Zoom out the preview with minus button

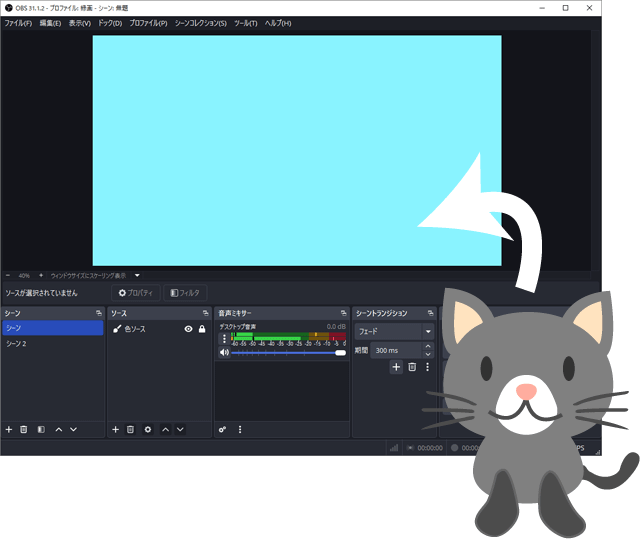(8, 275)
